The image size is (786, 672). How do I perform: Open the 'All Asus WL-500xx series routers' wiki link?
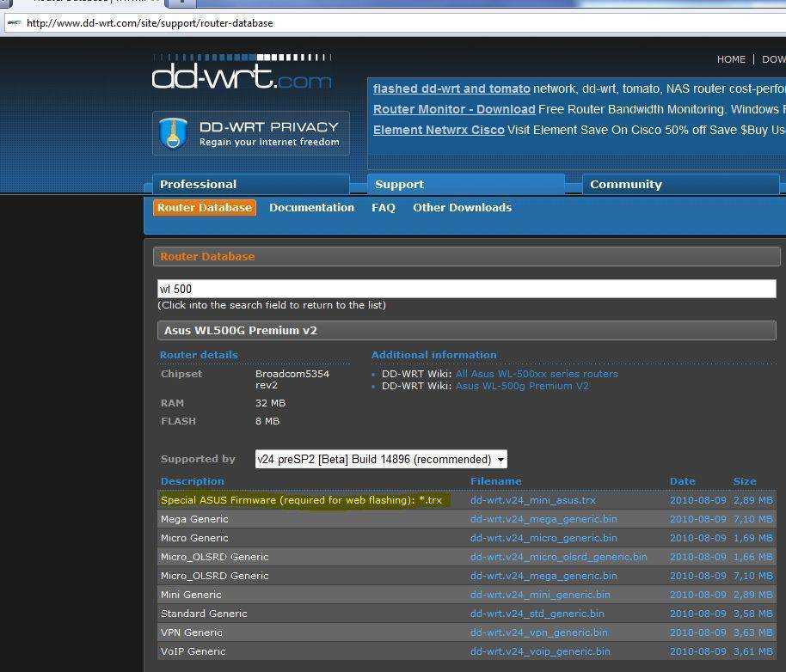(x=537, y=374)
